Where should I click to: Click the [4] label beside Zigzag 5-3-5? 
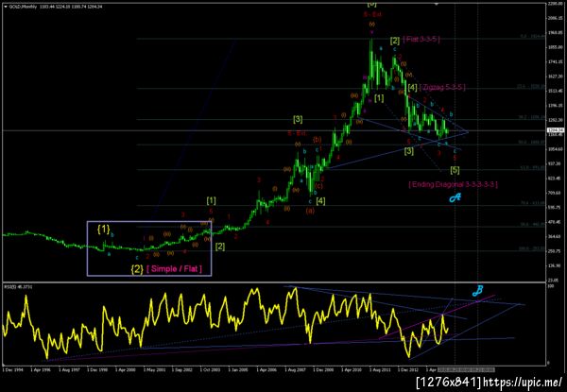pos(412,88)
